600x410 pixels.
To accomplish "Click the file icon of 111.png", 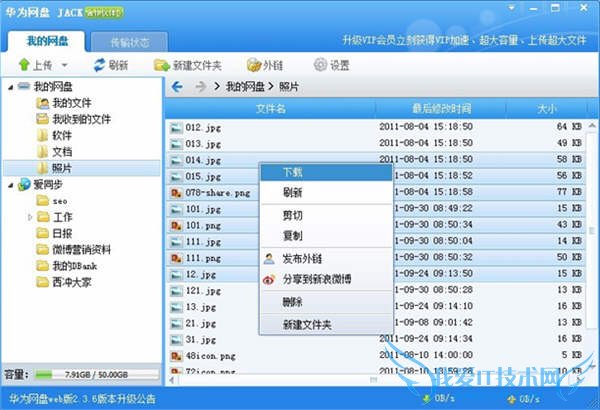I will pos(176,258).
